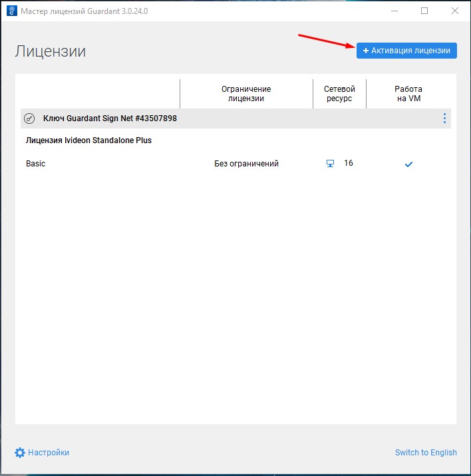Select the Basic license row label

[36, 164]
